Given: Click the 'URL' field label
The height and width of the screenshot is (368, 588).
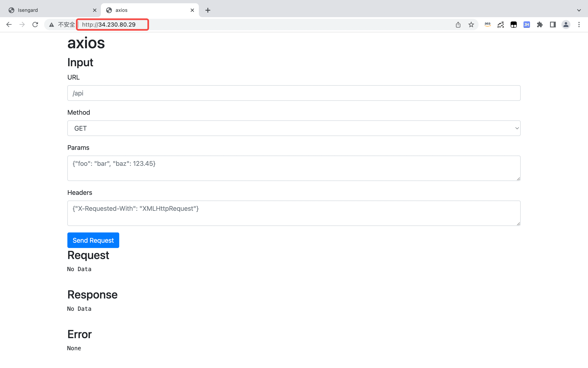Looking at the screenshot, I should coord(73,77).
